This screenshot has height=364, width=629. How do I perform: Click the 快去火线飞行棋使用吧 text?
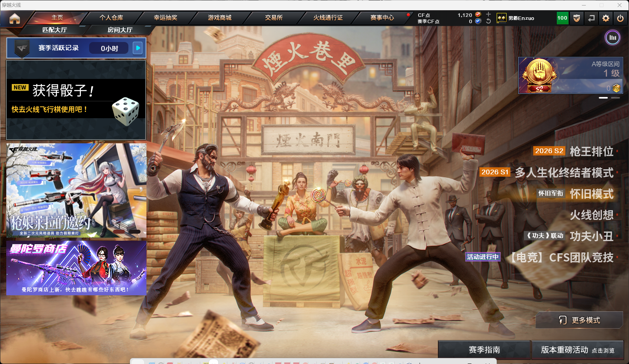(x=49, y=110)
